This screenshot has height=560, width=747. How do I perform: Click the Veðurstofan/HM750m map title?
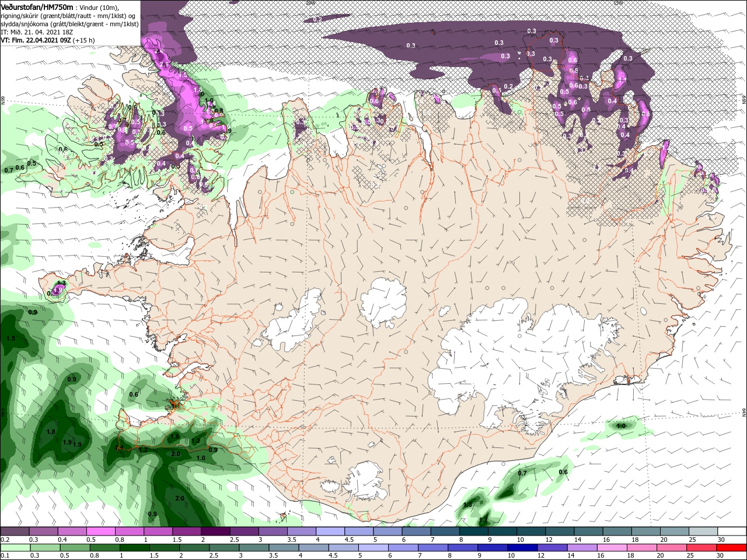(x=37, y=7)
